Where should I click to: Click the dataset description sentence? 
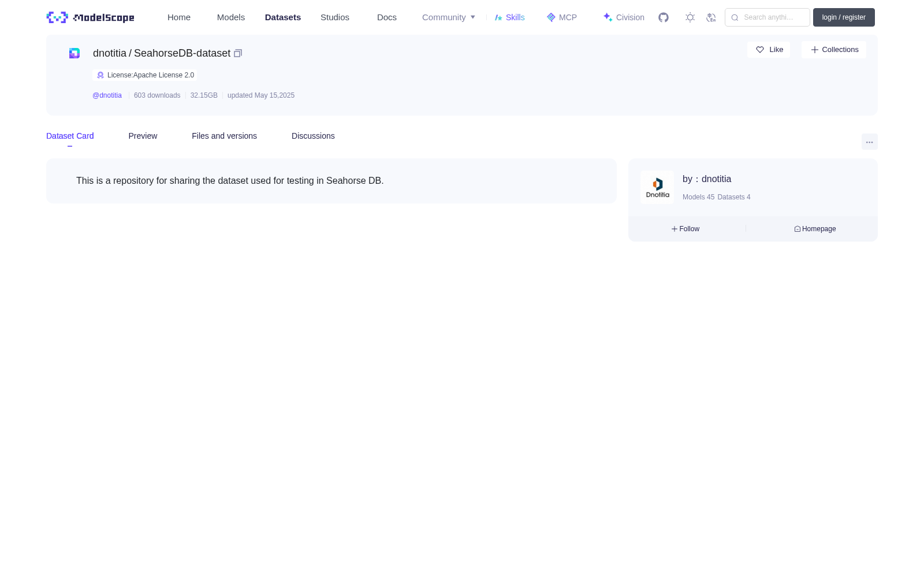[230, 181]
